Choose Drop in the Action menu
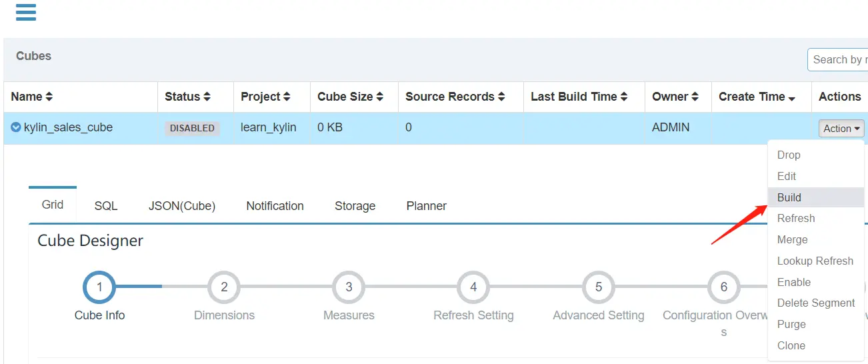Image resolution: width=868 pixels, height=364 pixels. tap(789, 155)
